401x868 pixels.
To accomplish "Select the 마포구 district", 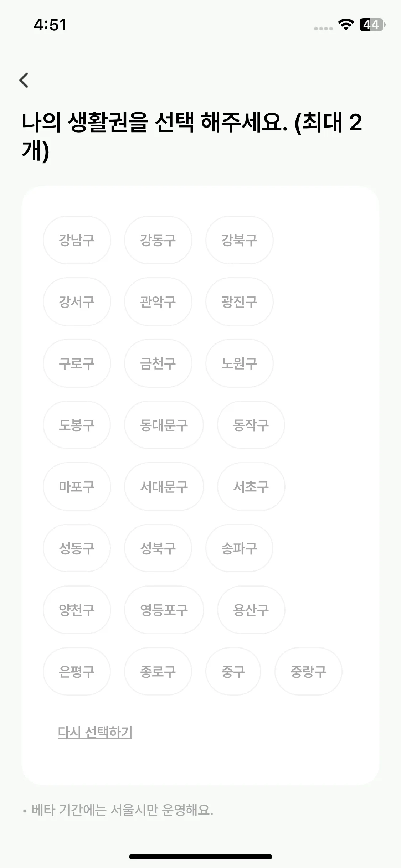I will 77,487.
